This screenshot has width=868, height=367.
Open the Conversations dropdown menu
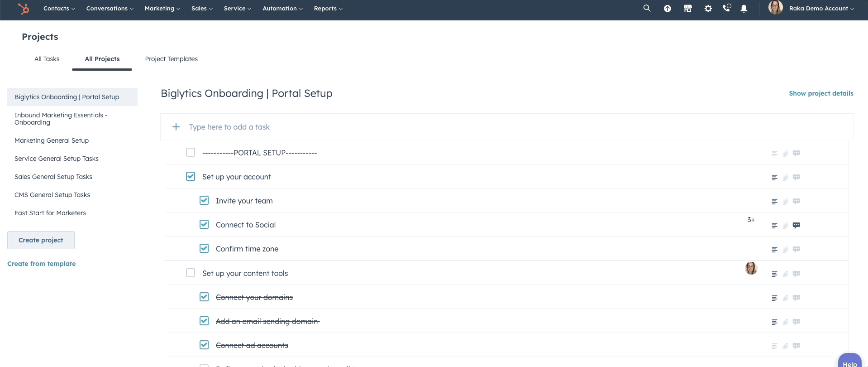click(110, 8)
